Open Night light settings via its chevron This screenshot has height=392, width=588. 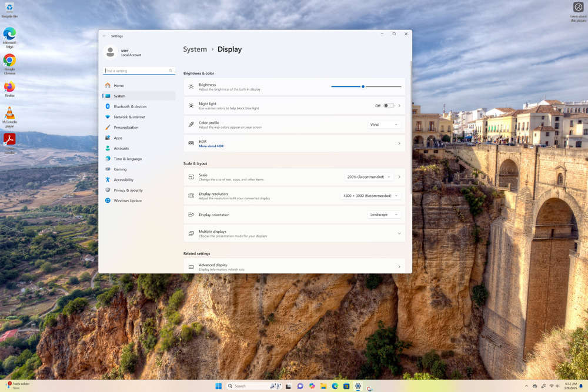(x=399, y=106)
